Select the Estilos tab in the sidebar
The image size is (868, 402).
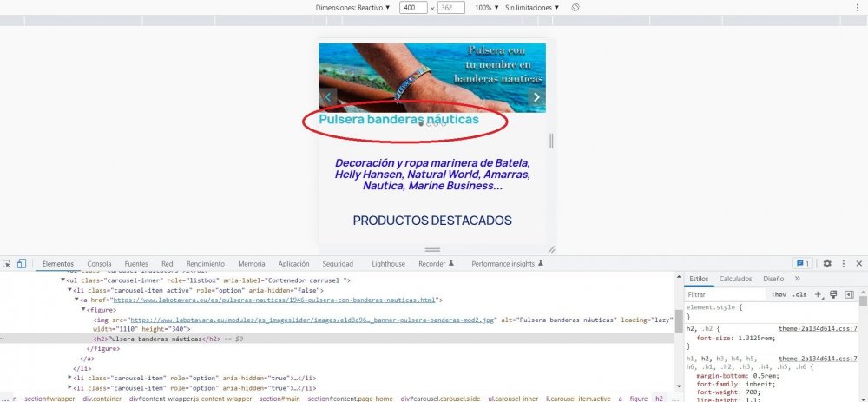coord(699,279)
